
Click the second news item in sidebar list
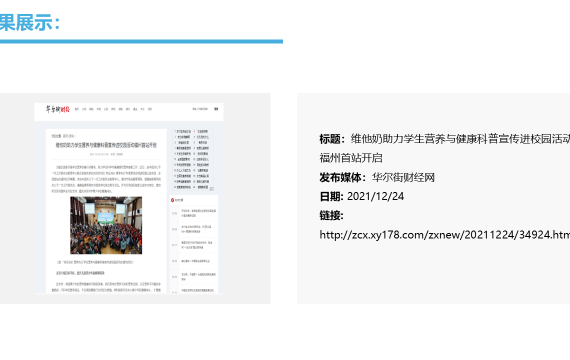click(x=196, y=229)
